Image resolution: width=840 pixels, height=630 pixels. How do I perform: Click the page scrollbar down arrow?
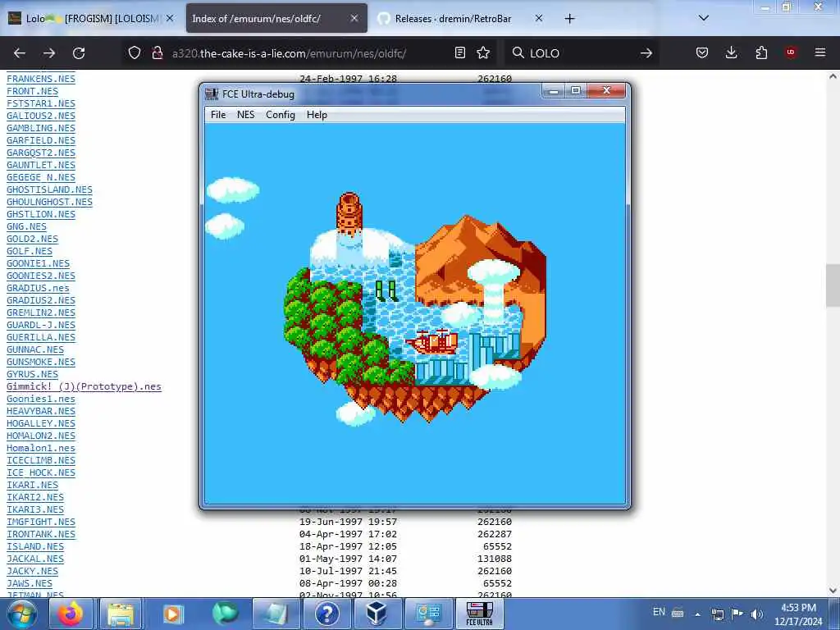[833, 591]
